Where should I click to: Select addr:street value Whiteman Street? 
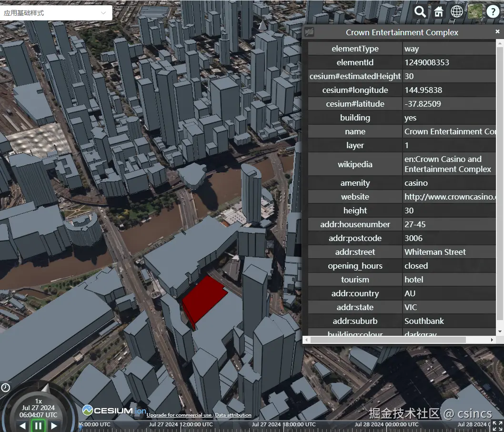click(x=435, y=252)
